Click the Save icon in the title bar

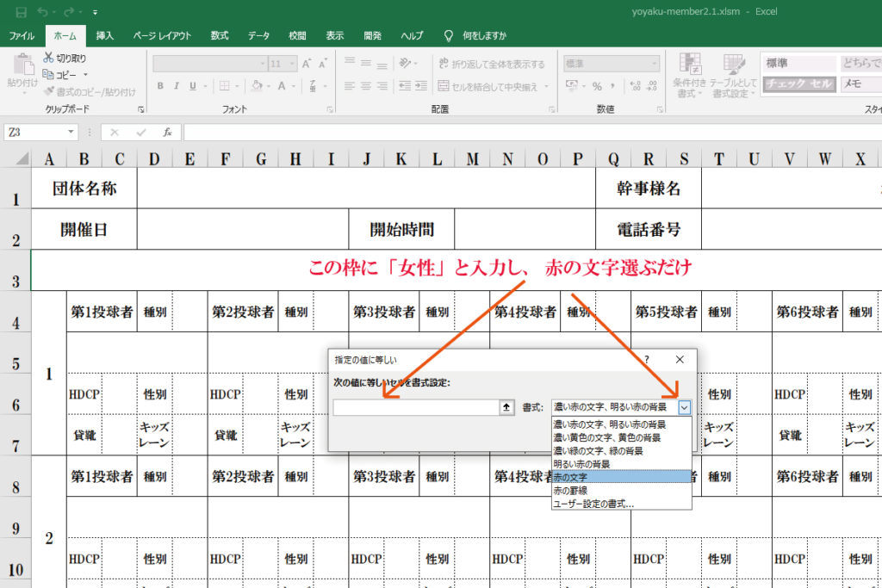(22, 12)
